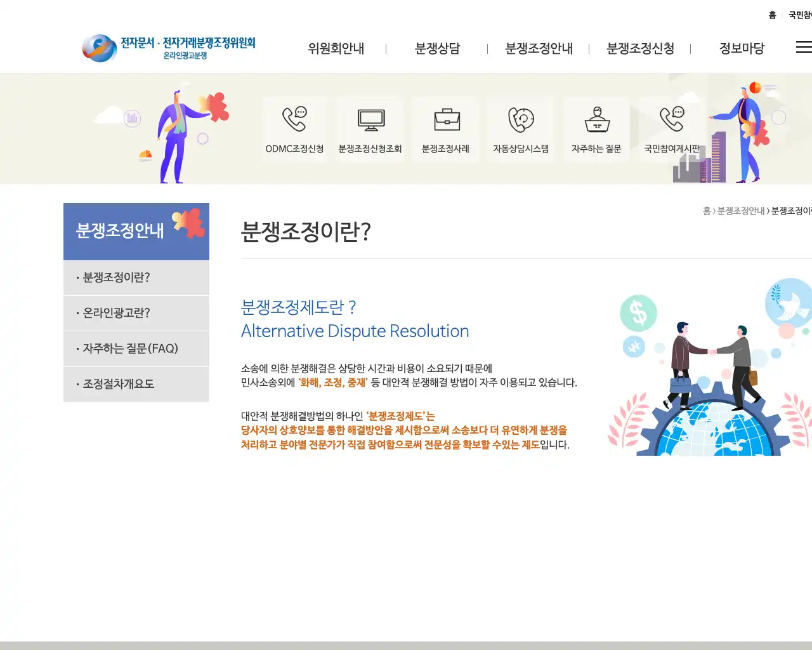
Task: Expand the 위원회안내 navigation menu
Action: (336, 48)
